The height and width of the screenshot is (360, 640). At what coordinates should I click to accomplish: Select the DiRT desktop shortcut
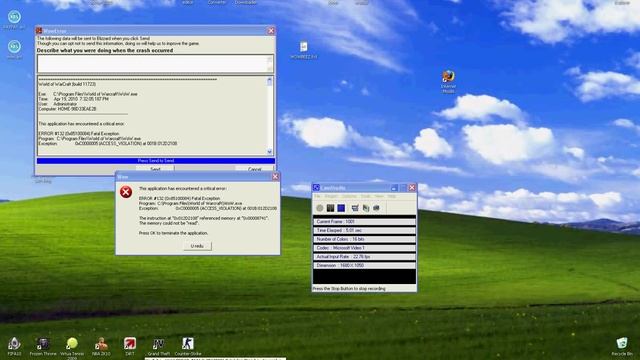point(130,346)
